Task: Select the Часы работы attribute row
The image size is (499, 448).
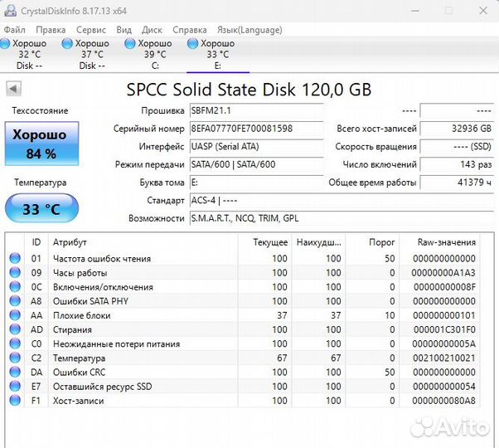Action: (x=243, y=273)
